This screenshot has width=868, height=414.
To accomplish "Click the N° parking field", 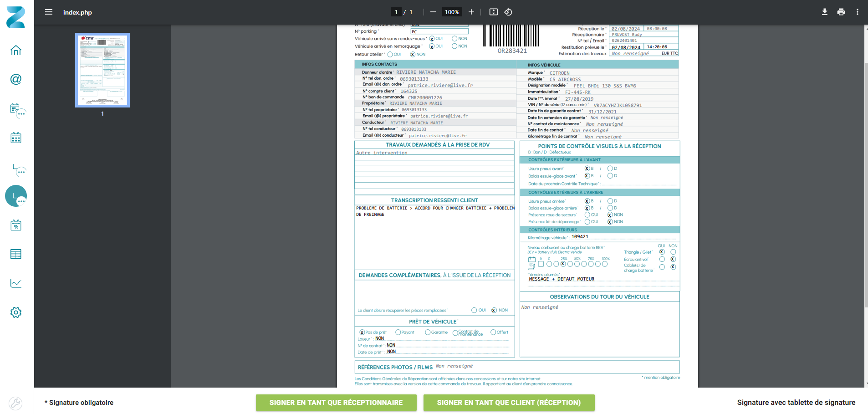I will 439,31.
